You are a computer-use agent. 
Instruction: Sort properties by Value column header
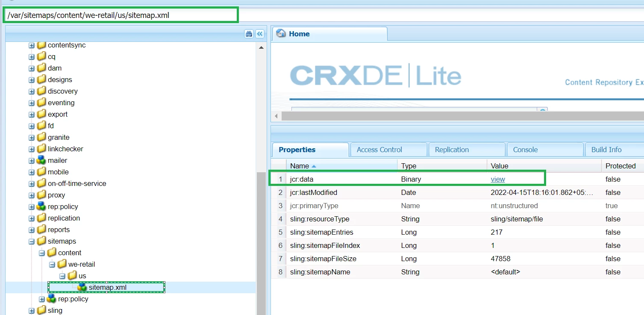[544, 166]
